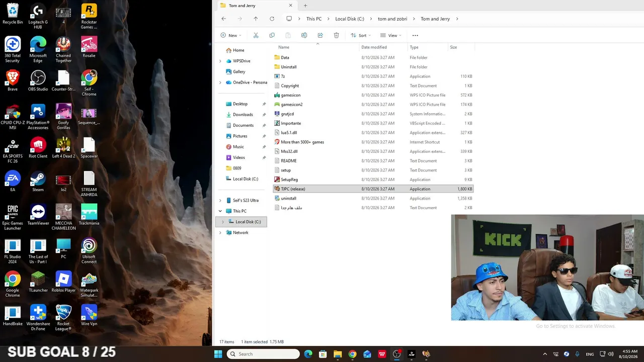Select the Left 4 Dead 2 icon
644x362 pixels.
pyautogui.click(x=63, y=148)
